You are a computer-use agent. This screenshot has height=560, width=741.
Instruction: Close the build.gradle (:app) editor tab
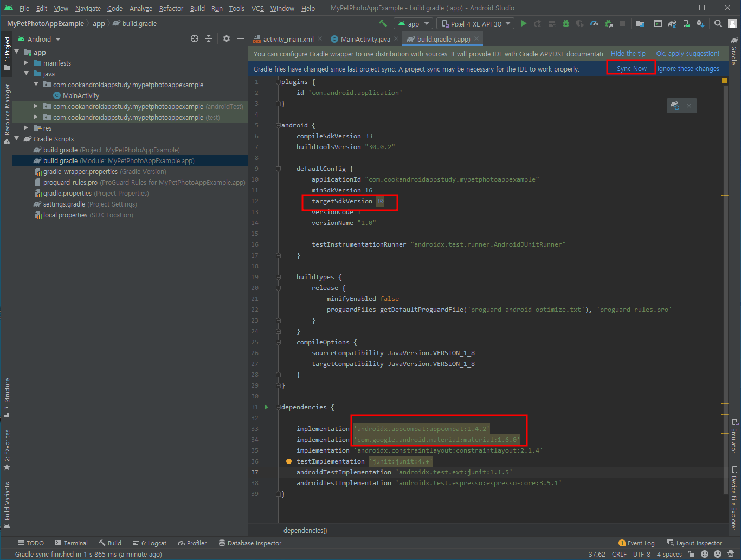pyautogui.click(x=476, y=38)
